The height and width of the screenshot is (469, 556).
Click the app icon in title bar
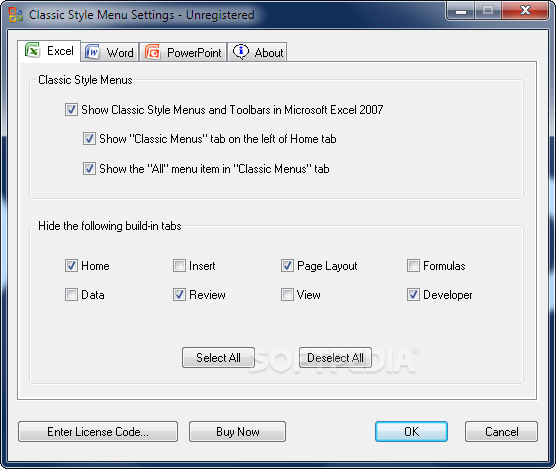pyautogui.click(x=16, y=15)
